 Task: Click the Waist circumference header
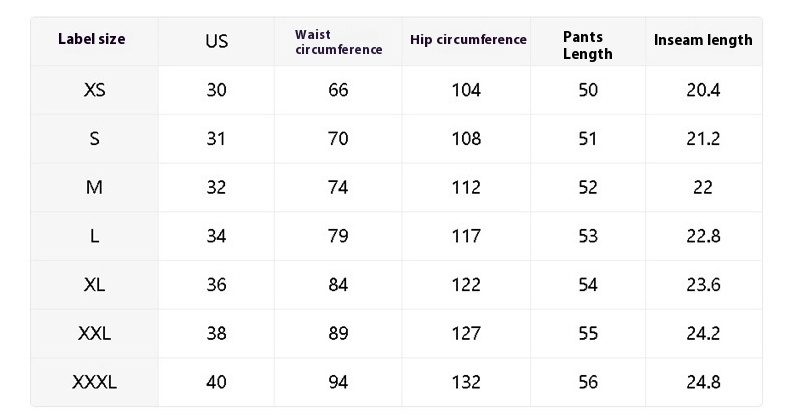point(338,42)
